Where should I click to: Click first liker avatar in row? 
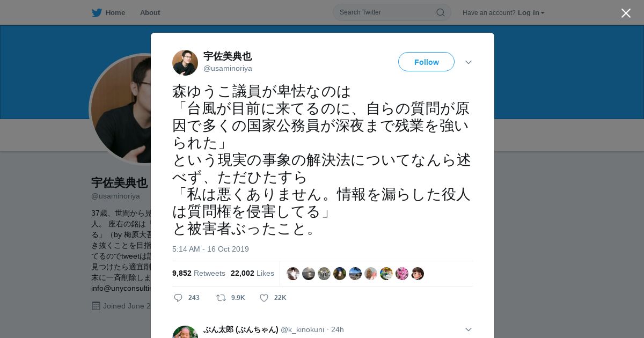click(x=293, y=274)
